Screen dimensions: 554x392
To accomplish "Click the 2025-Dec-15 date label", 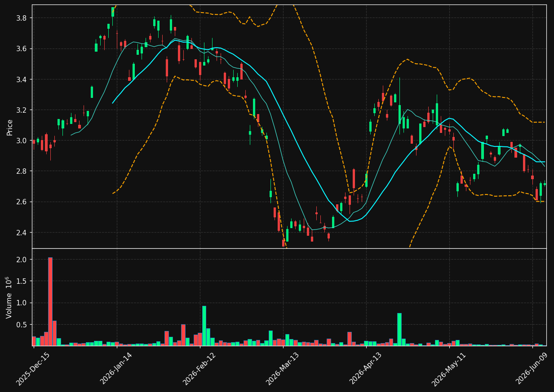I will point(32,369).
